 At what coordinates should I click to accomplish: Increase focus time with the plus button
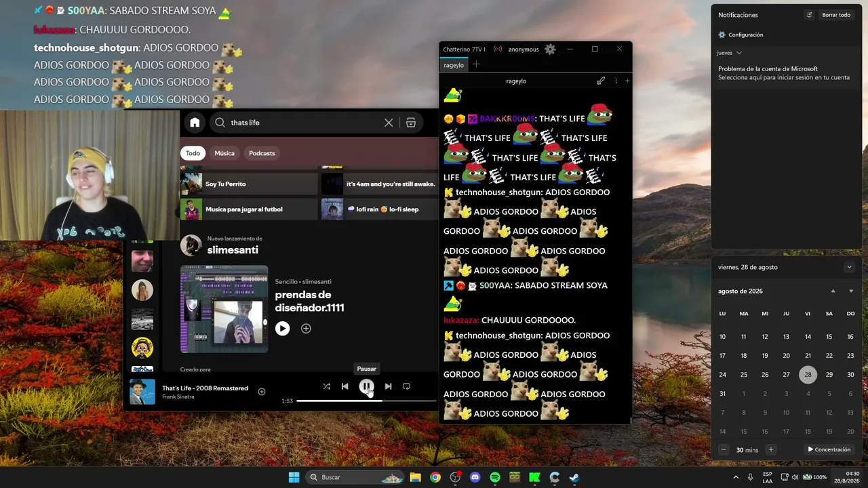770,449
